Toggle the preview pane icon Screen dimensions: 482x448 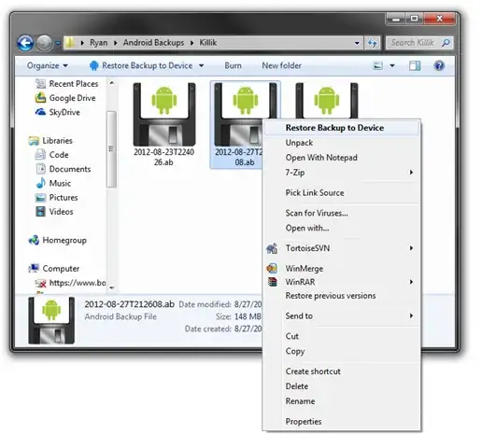[415, 65]
